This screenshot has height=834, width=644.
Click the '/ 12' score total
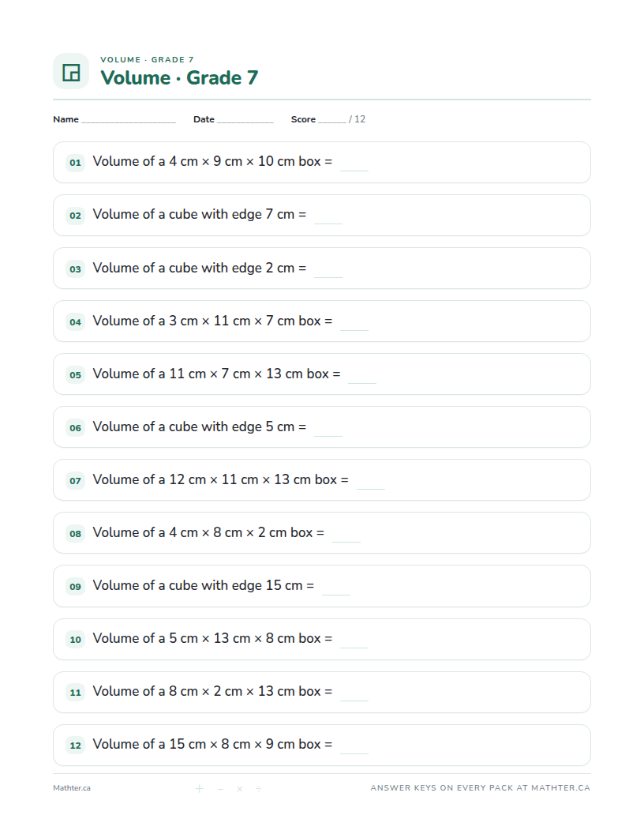(x=358, y=119)
